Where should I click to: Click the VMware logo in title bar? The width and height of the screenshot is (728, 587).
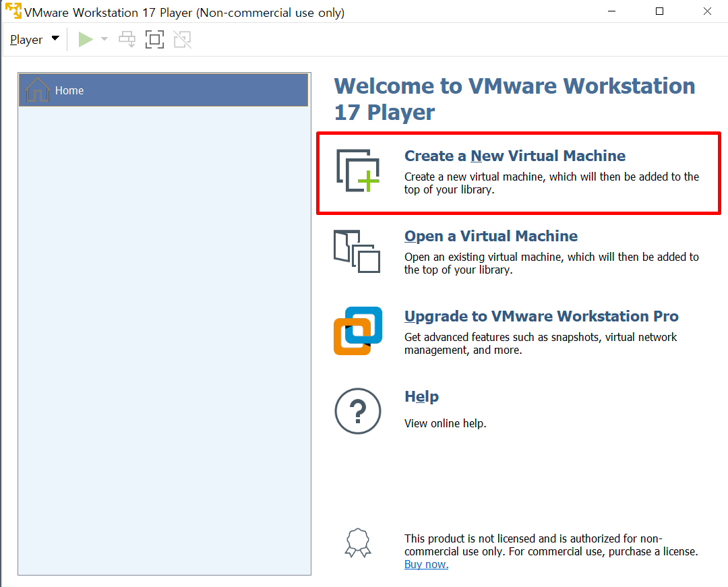click(13, 11)
